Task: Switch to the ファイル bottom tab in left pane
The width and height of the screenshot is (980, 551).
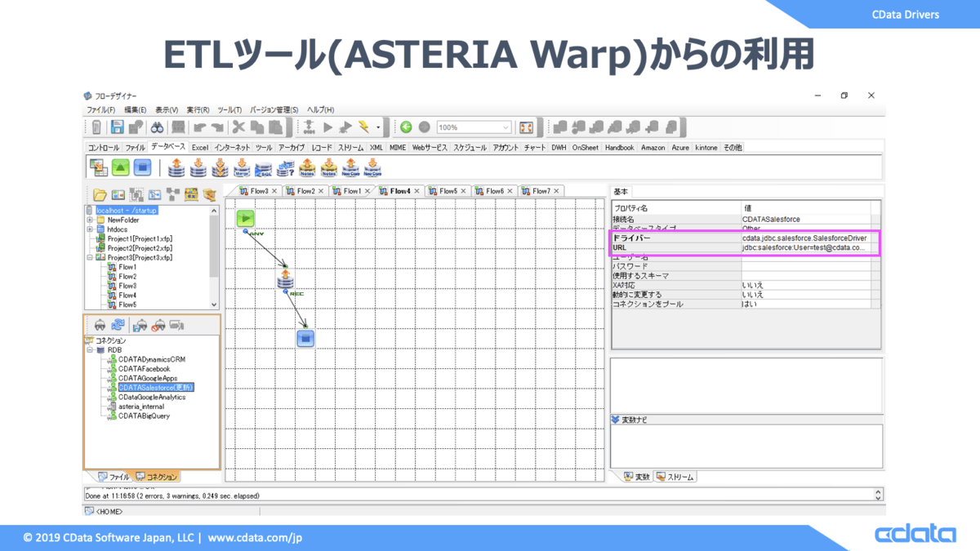Action: point(114,477)
